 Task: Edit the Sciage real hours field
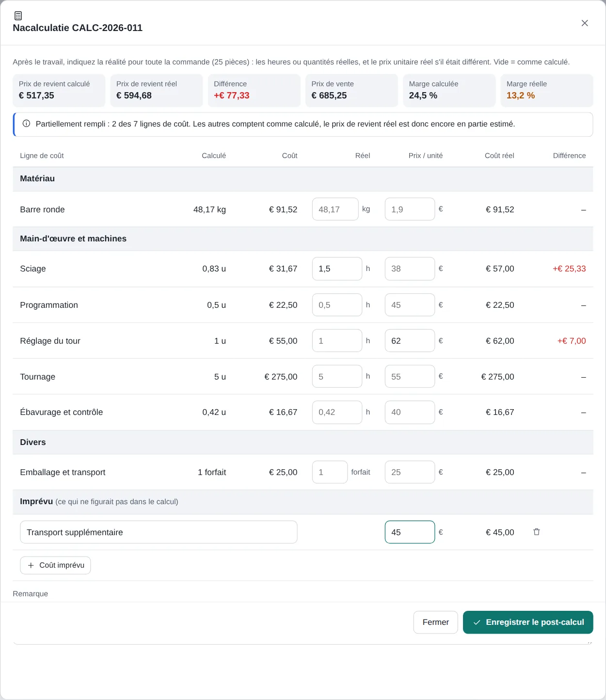pos(337,269)
